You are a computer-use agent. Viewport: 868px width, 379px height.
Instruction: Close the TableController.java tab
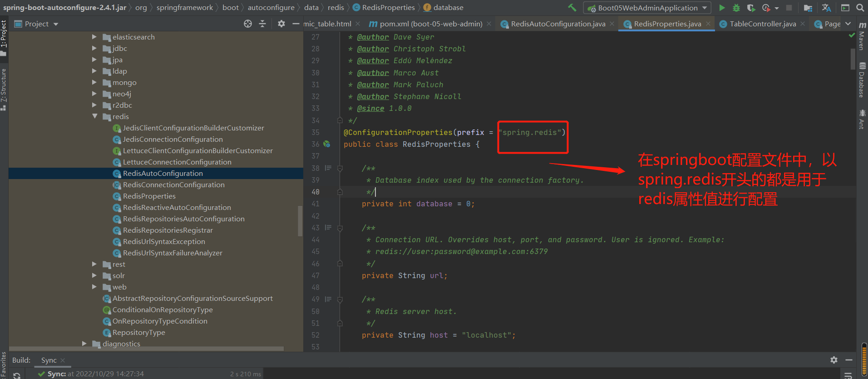(803, 24)
